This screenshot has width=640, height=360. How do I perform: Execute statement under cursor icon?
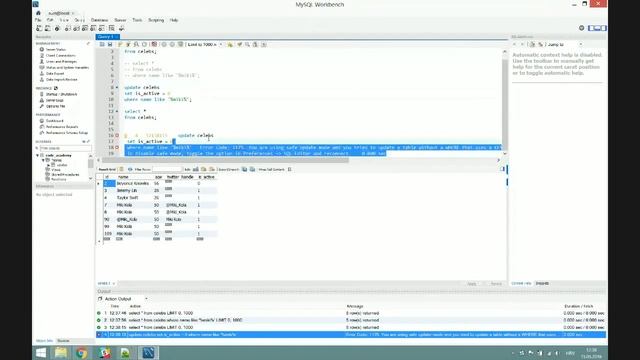128,44
